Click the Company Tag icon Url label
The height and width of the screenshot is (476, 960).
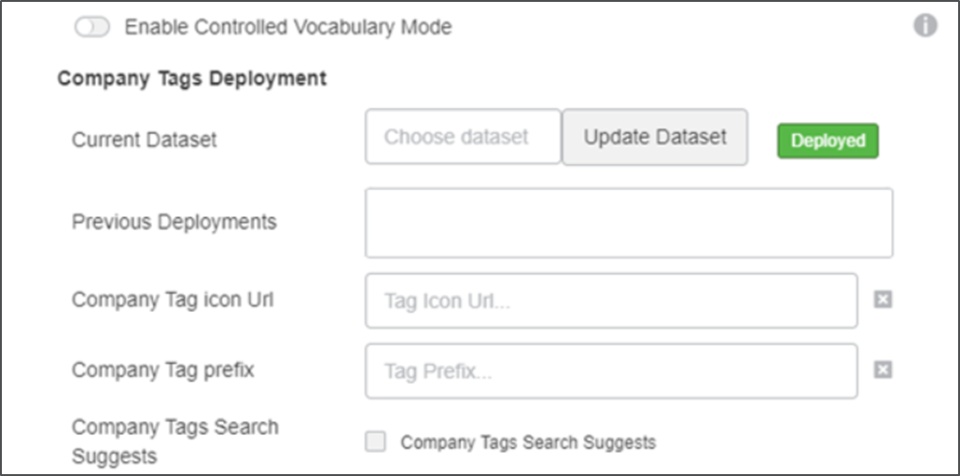[x=172, y=299]
